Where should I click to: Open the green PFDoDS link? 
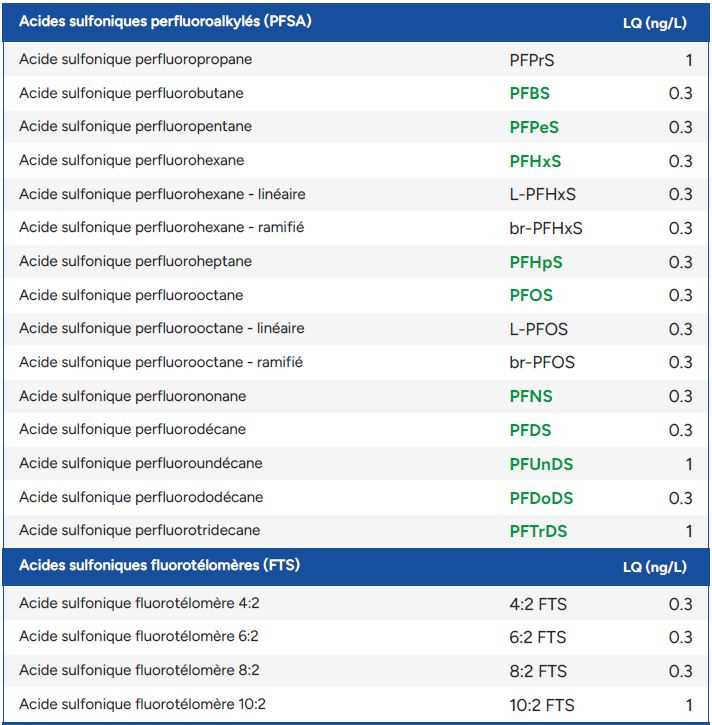541,498
